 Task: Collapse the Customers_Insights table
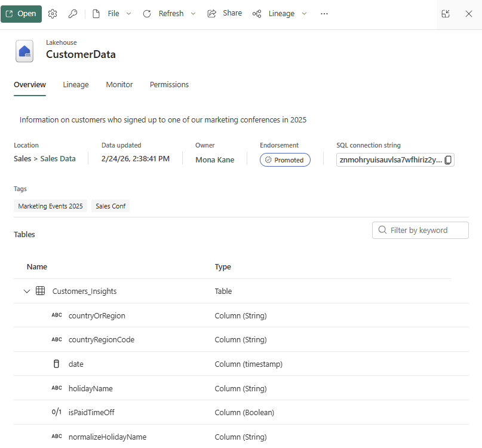(x=26, y=291)
